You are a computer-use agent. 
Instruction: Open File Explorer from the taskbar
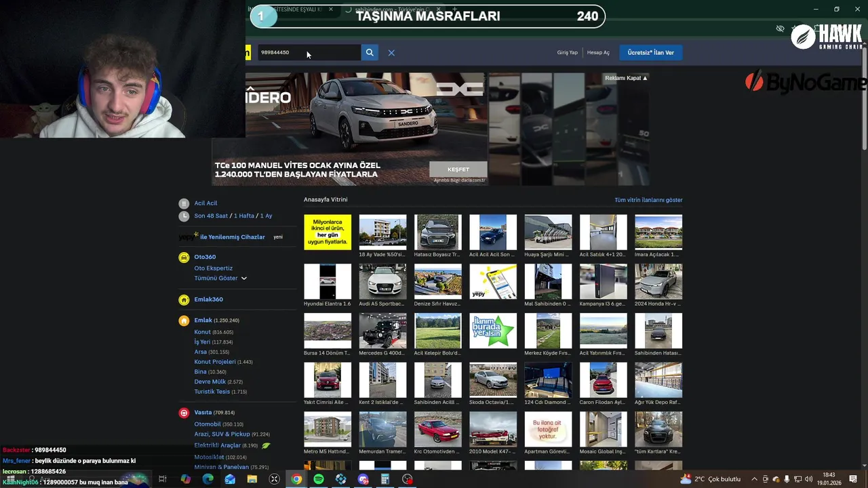point(252,479)
